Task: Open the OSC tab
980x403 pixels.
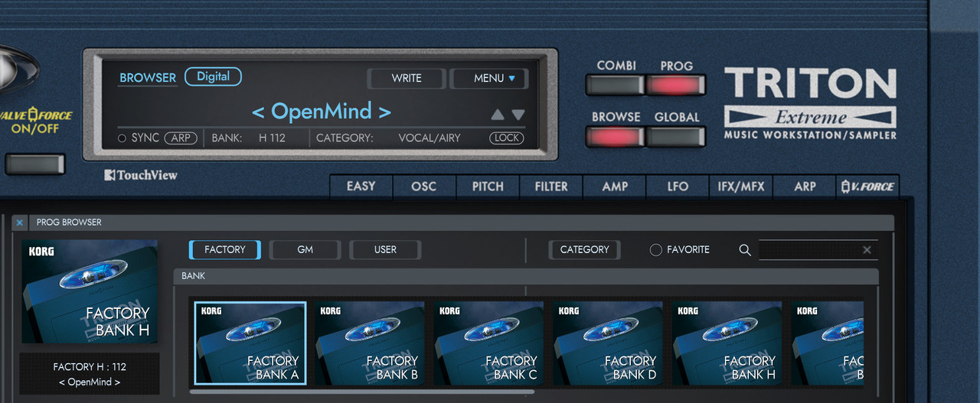Action: 424,187
